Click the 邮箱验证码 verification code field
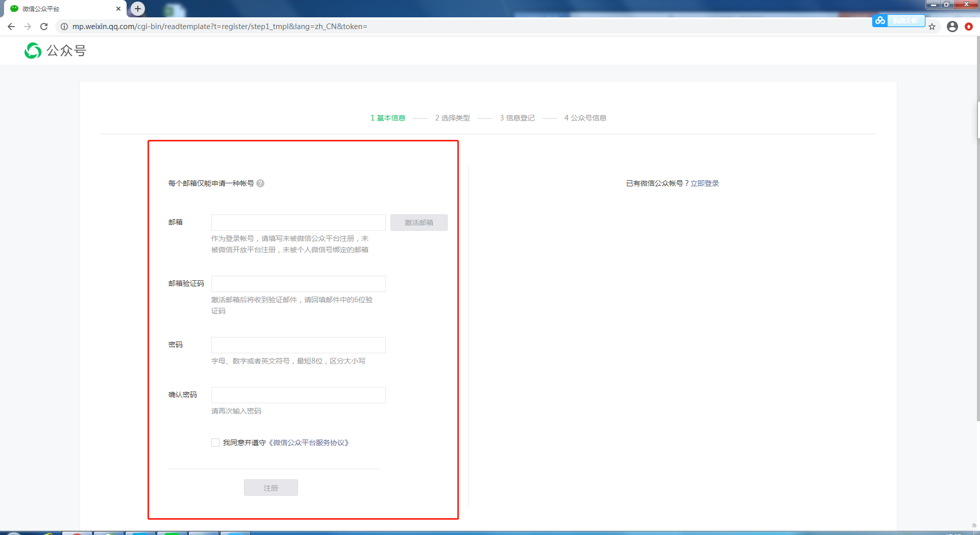The image size is (980, 535). 299,284
